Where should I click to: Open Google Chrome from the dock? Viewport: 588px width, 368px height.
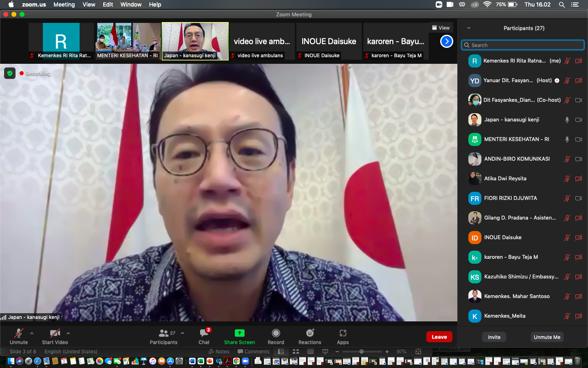click(x=236, y=361)
